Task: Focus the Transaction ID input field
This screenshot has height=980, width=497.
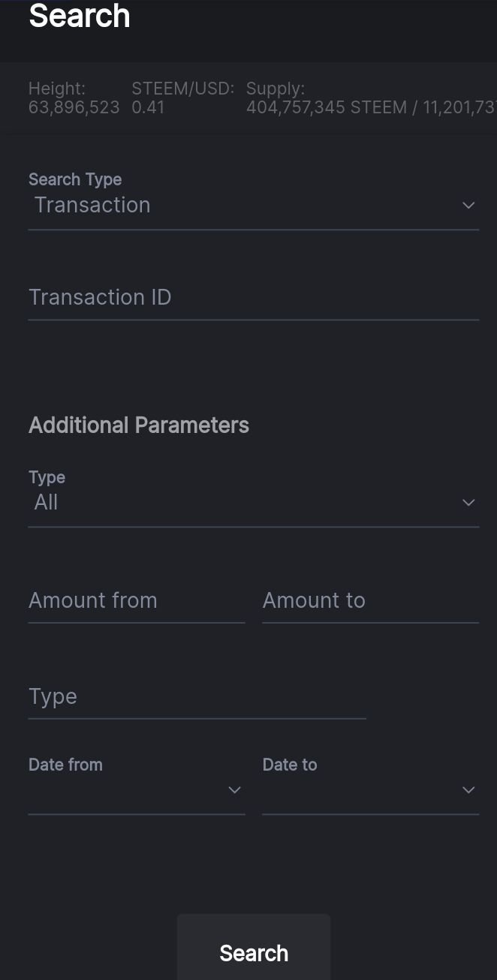Action: point(253,298)
